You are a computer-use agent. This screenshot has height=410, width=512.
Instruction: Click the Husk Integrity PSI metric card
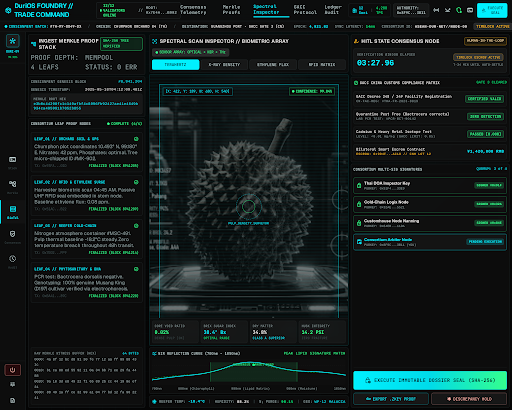point(322,332)
